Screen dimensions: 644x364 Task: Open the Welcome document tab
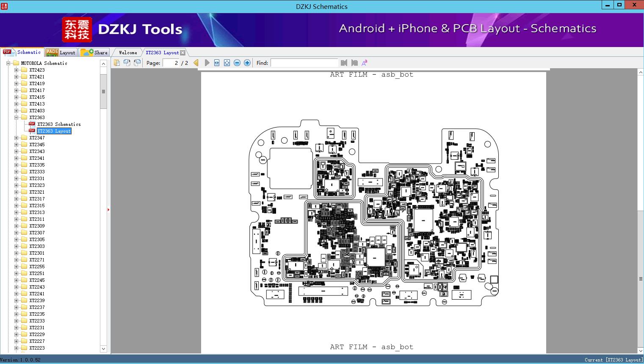[128, 53]
